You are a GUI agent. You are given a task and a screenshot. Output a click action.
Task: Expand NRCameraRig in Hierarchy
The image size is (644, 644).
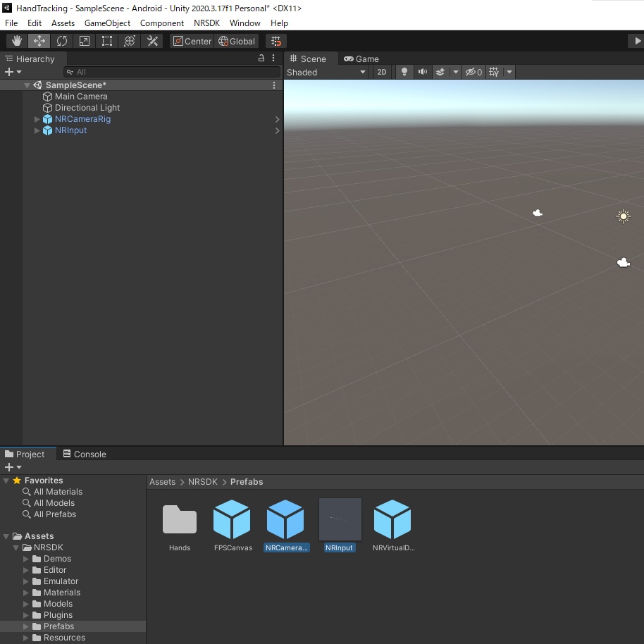point(37,119)
